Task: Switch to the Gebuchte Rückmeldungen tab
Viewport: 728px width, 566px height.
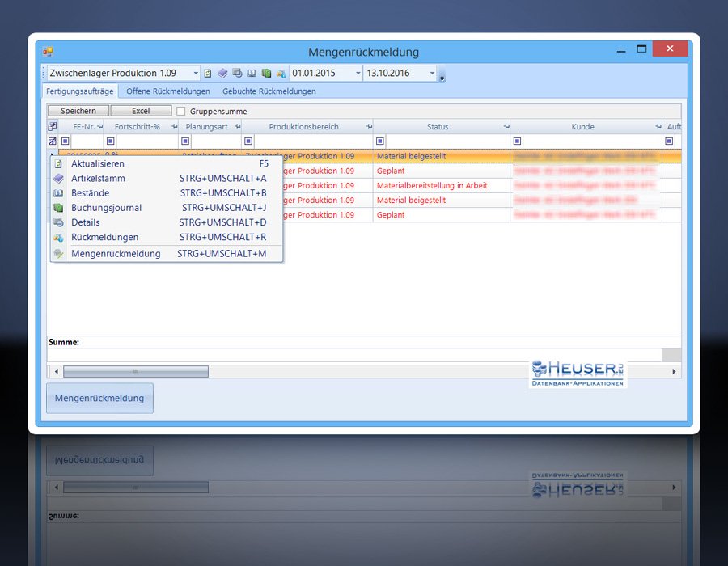Action: tap(269, 91)
